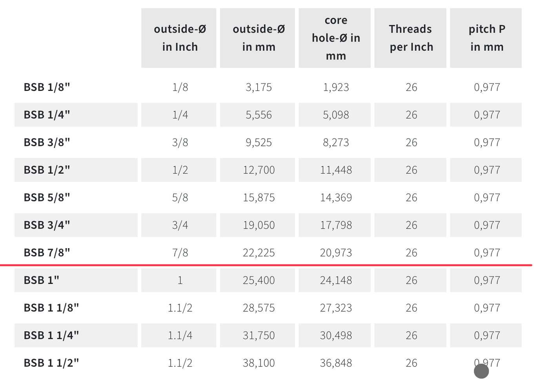Select the 36,848 core hole value

336,363
